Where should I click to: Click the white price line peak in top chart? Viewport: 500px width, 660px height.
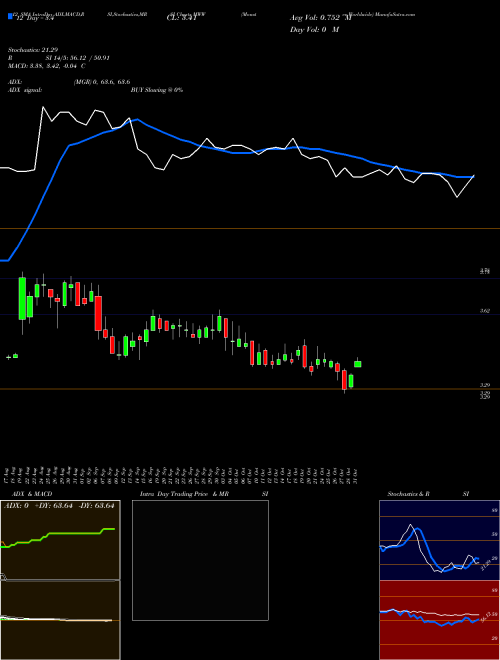pos(43,108)
